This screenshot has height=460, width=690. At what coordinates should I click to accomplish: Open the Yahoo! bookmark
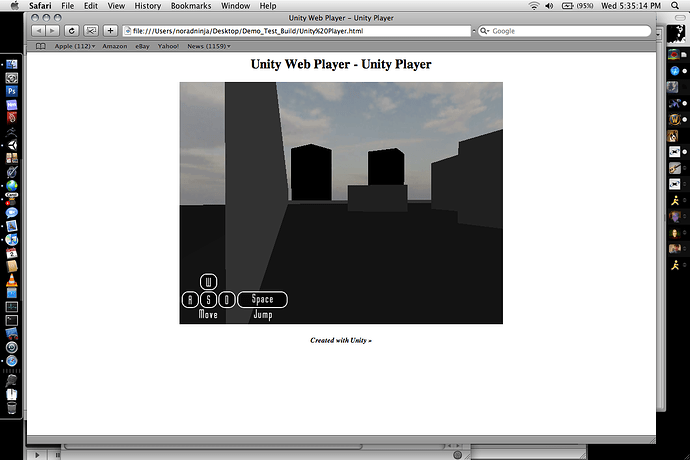click(x=168, y=46)
